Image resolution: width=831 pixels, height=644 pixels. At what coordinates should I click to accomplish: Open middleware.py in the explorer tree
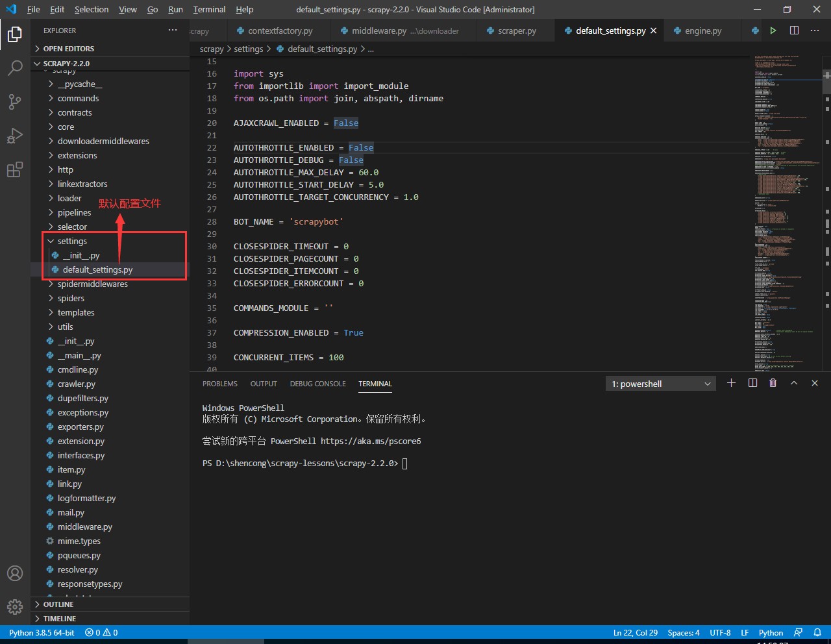pos(85,526)
